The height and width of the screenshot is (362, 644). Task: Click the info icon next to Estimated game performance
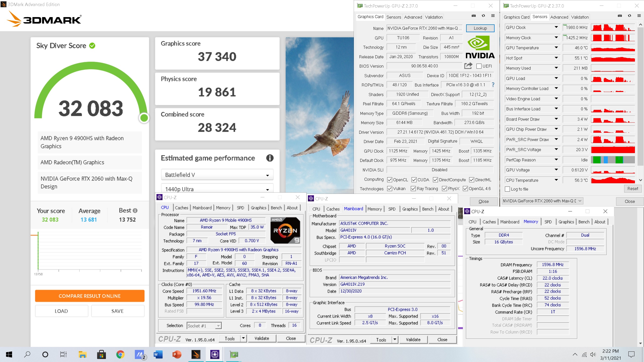(270, 158)
